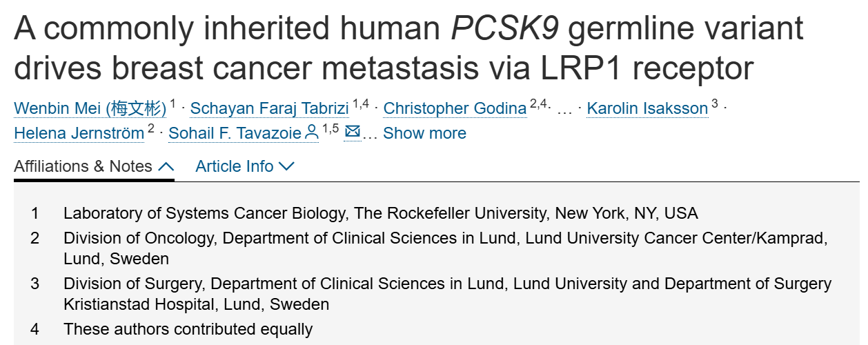Open author Wenbin Mei's profile link
Screen dimensions: 868x345
[x=90, y=108]
